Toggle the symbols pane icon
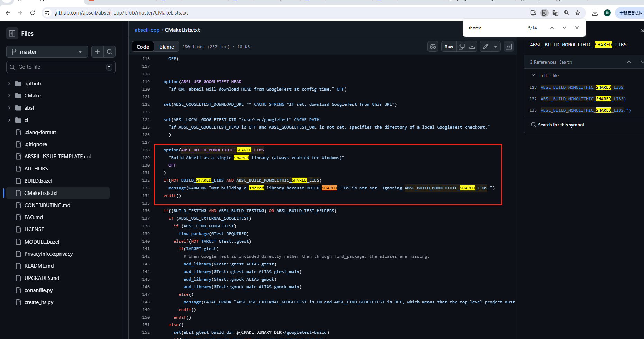The image size is (644, 339). [509, 47]
